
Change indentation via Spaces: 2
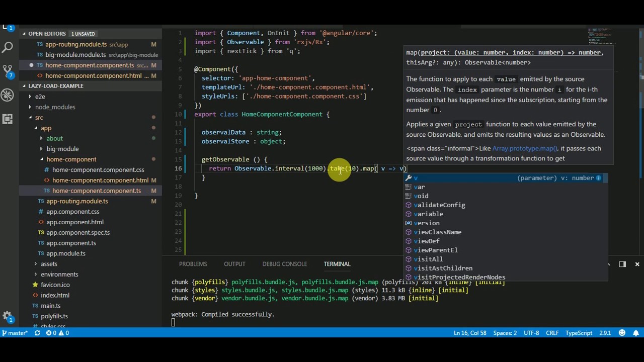point(505,333)
